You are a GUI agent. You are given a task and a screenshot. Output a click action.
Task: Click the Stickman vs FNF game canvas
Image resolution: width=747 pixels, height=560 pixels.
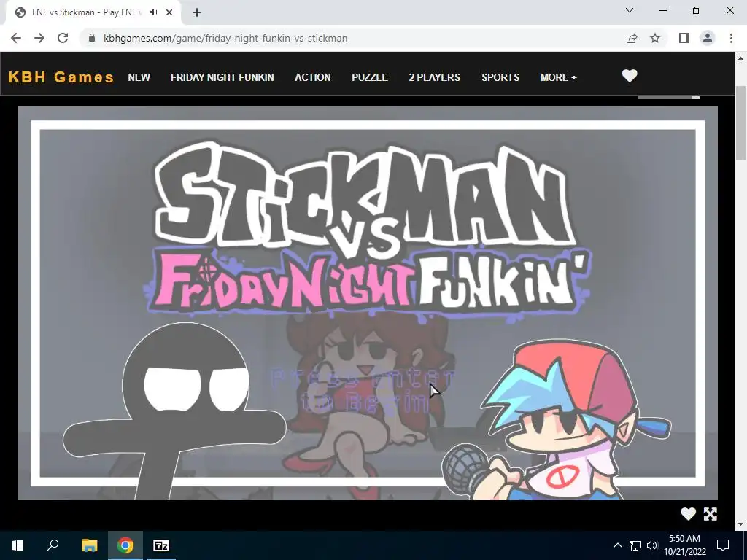coord(368,303)
